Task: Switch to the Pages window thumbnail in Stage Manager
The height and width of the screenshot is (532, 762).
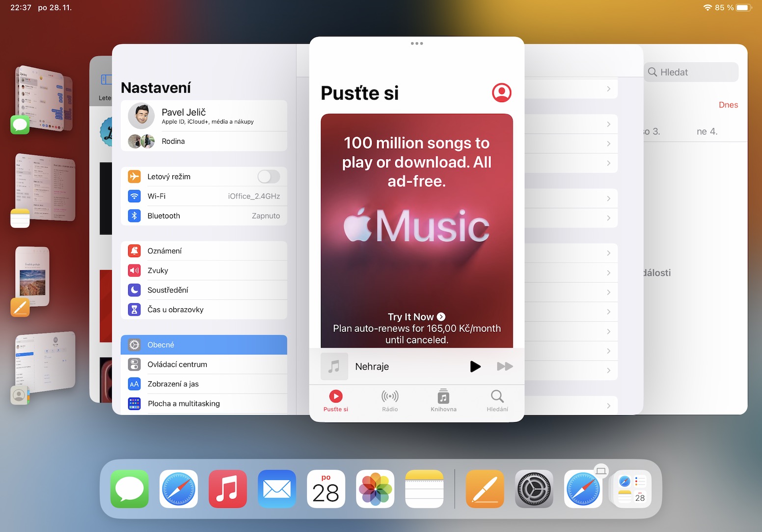Action: [32, 277]
